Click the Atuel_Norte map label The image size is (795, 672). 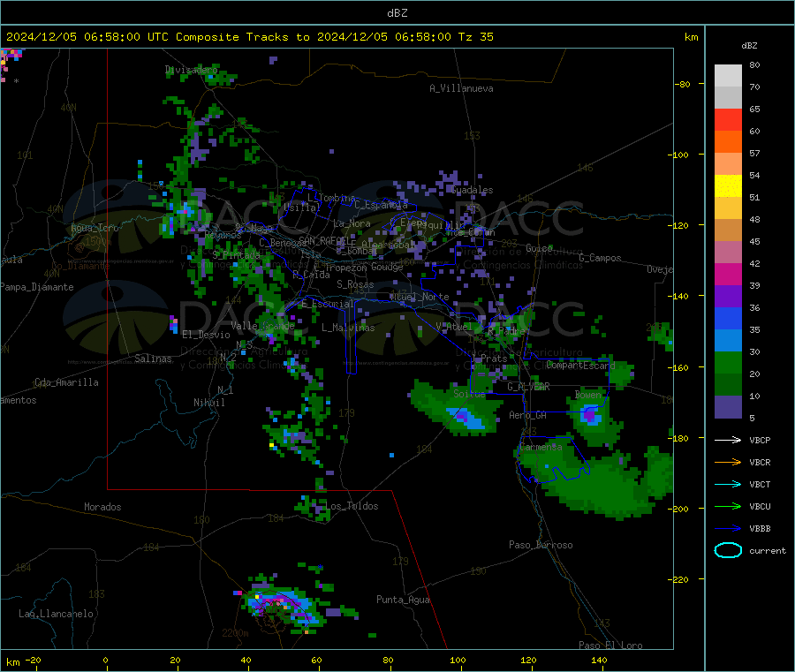420,297
